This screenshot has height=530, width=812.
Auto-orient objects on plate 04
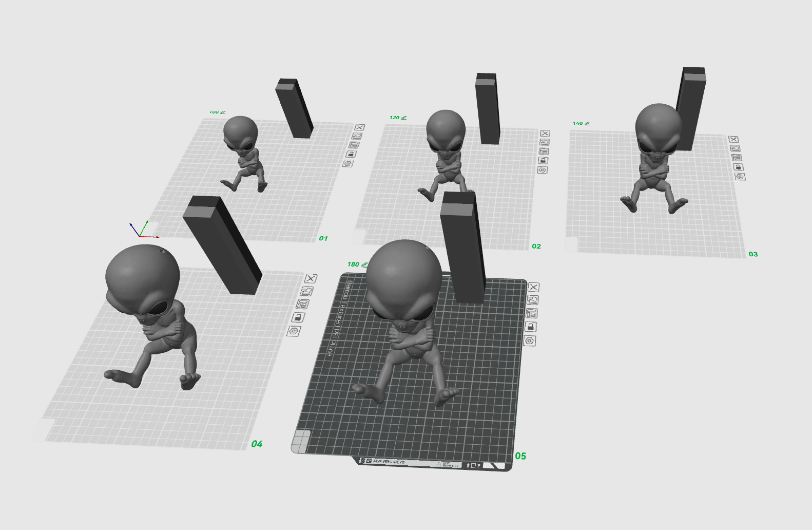306,291
